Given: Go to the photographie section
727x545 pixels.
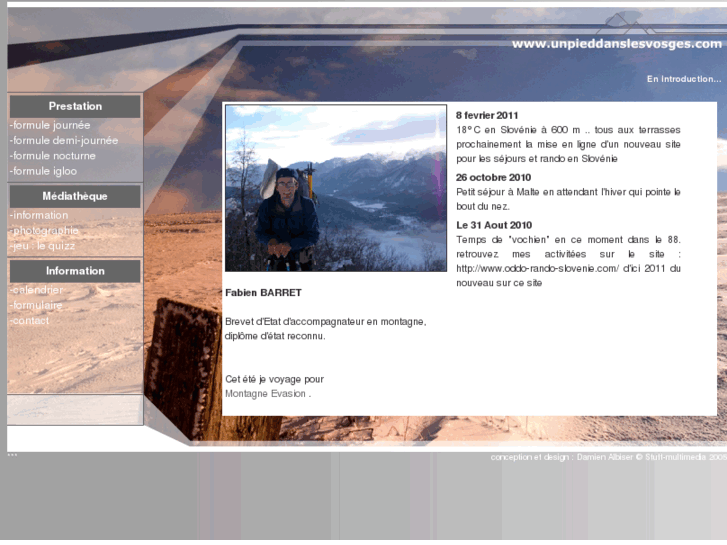Looking at the screenshot, I should click(x=45, y=231).
